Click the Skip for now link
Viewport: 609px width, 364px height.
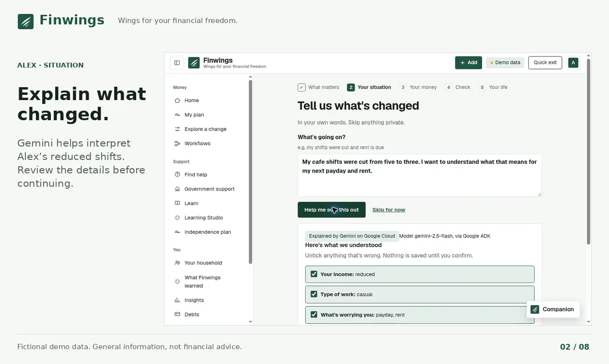389,210
